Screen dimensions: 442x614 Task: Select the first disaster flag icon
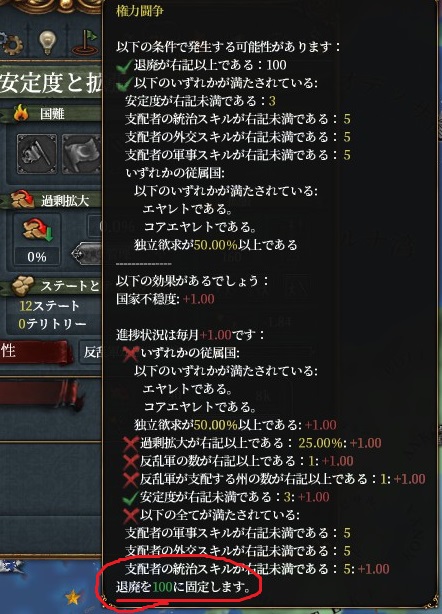coord(37,154)
